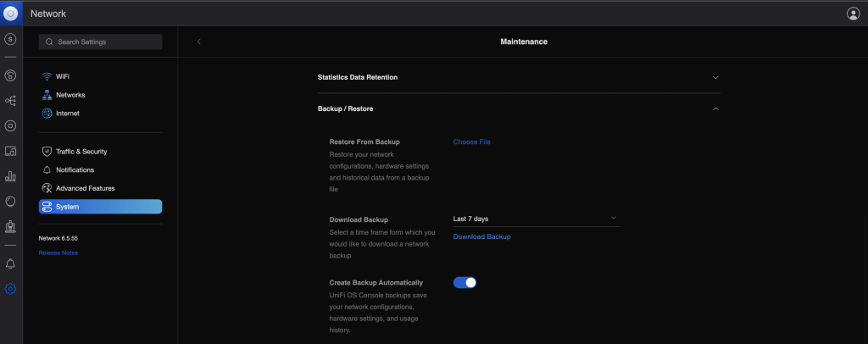The image size is (868, 344).
Task: Click the Choose File link
Action: tap(471, 141)
